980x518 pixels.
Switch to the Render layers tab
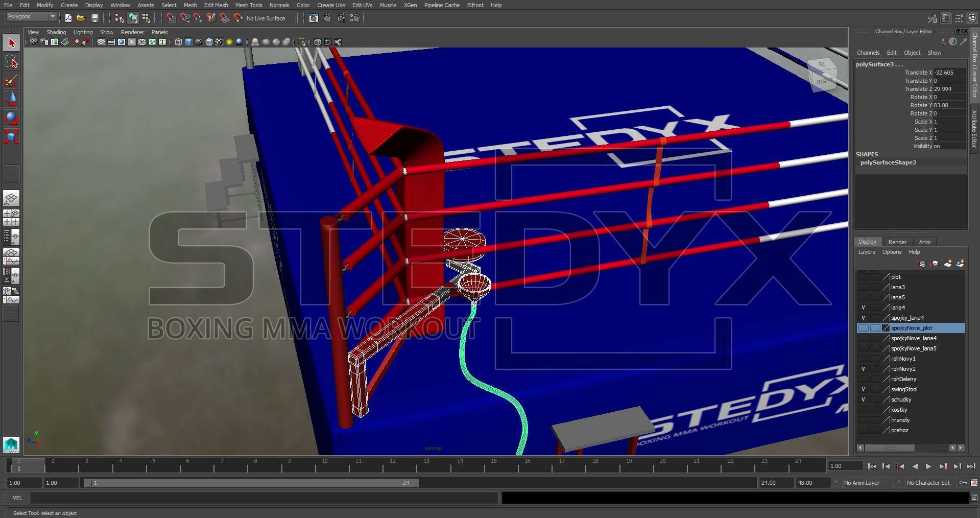897,242
